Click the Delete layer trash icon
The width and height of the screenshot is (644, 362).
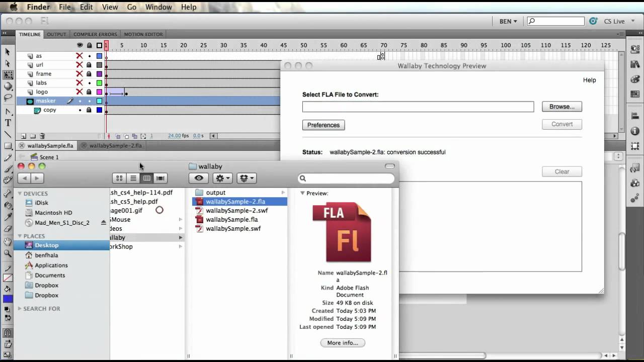42,136
